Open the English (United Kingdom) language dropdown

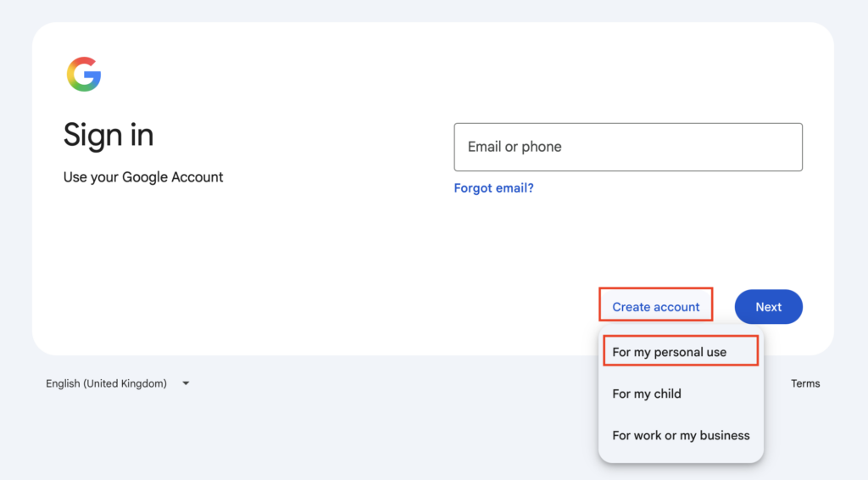point(117,383)
